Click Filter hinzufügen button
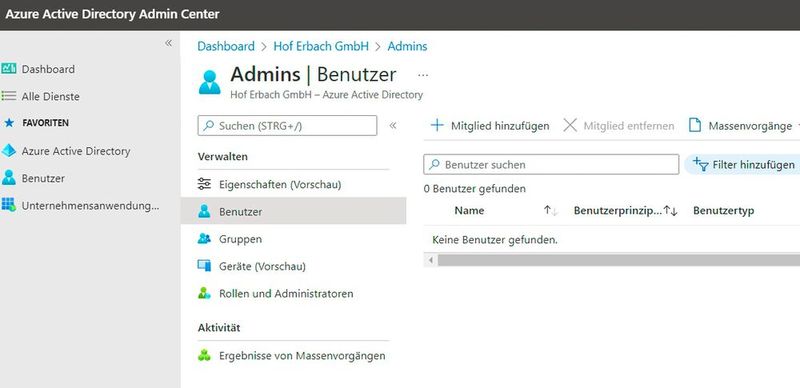 743,164
